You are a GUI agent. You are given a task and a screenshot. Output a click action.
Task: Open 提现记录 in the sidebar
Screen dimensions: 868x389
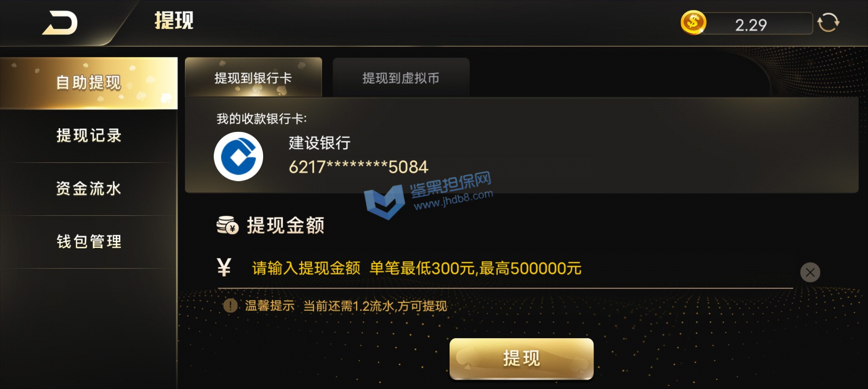(x=89, y=136)
